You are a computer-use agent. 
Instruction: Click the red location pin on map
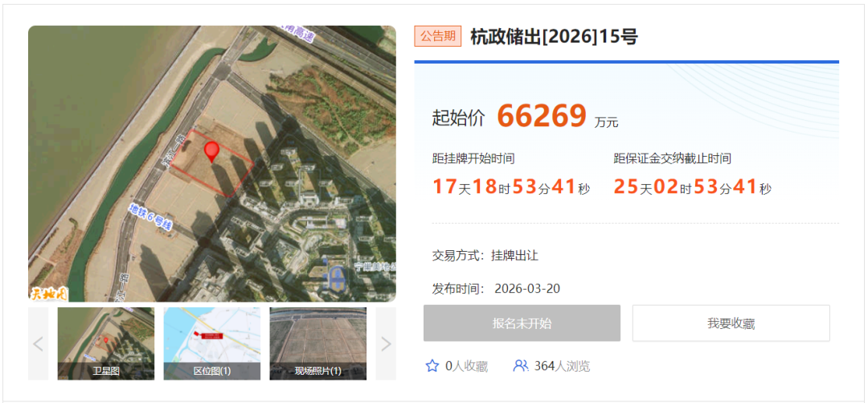click(x=211, y=150)
